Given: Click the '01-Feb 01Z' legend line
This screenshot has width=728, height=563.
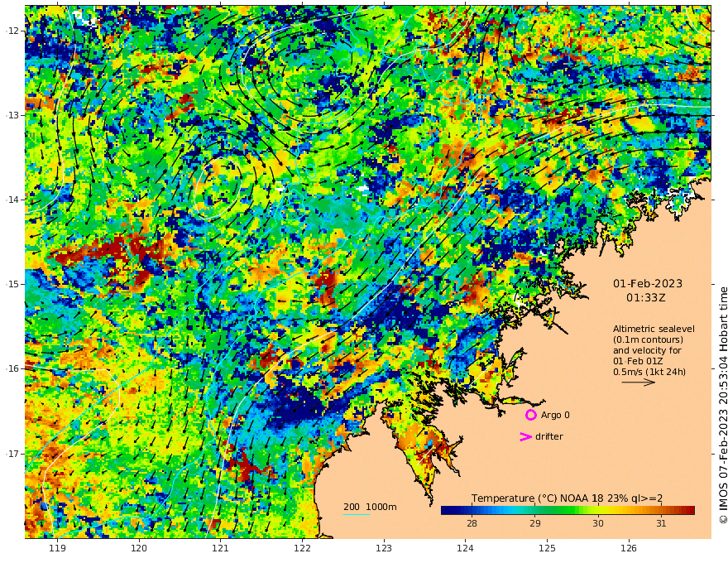Looking at the screenshot, I should coord(638,361).
